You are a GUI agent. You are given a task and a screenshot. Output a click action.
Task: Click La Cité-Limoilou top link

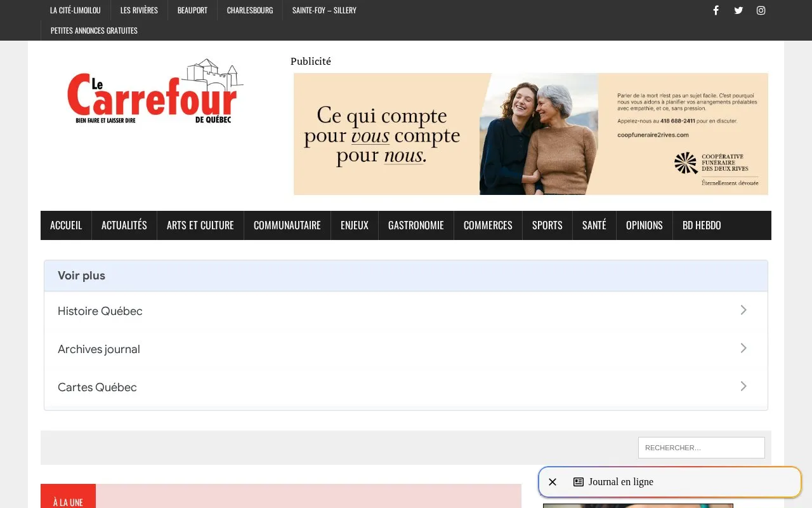(75, 10)
